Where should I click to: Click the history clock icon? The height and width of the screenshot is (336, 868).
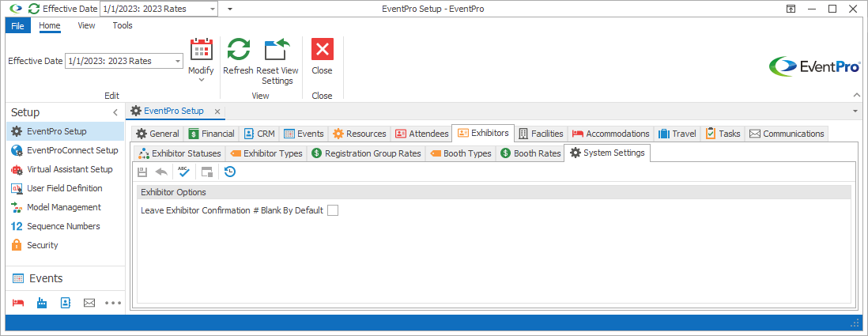coord(230,172)
